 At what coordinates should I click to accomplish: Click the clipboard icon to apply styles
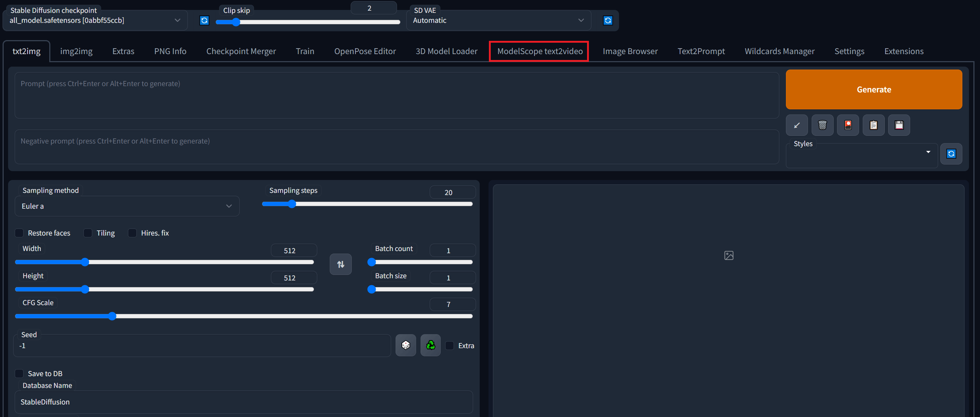[x=873, y=125]
